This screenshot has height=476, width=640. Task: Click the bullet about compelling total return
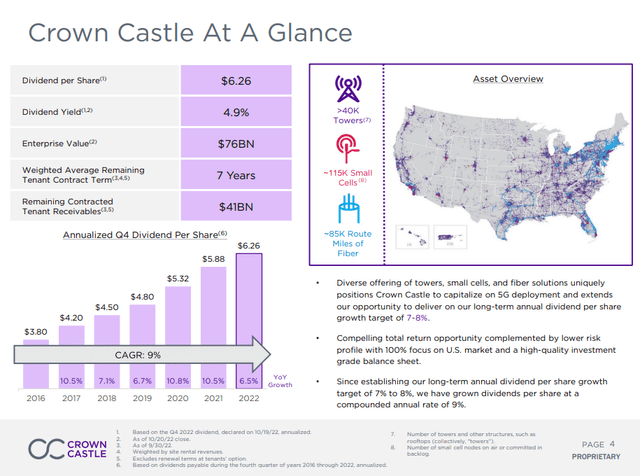click(x=476, y=350)
